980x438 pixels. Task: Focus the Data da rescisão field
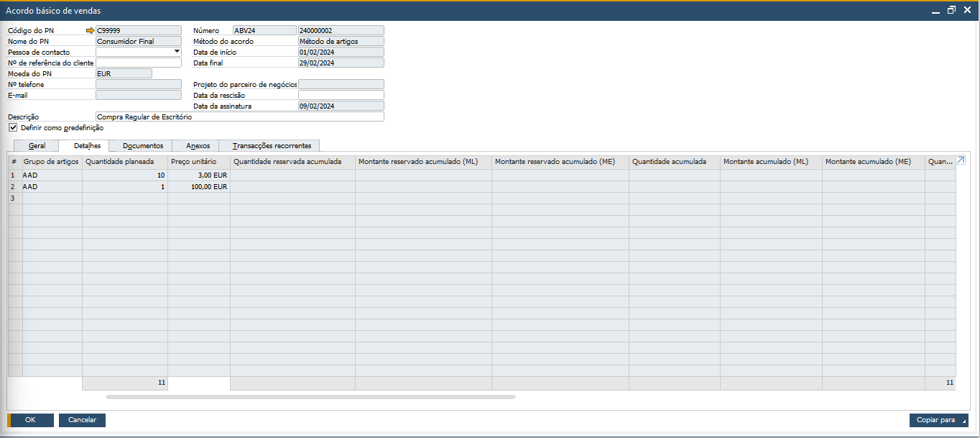pos(341,95)
